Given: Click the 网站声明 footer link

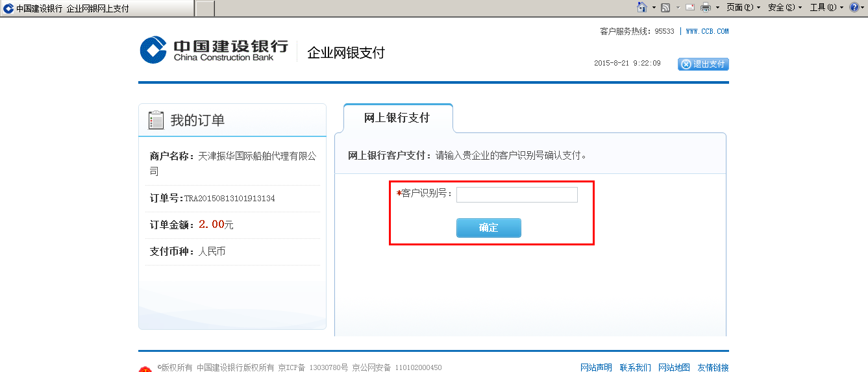Looking at the screenshot, I should pyautogui.click(x=596, y=367).
